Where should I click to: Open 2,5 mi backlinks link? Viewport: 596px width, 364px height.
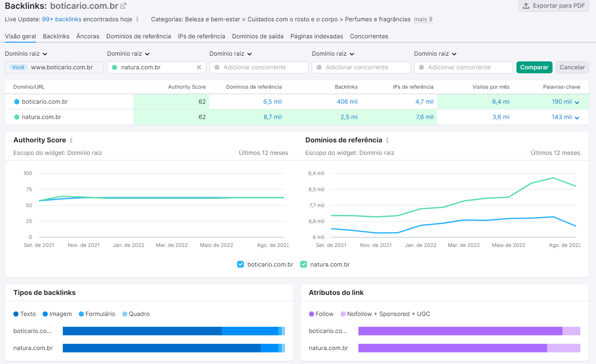pyautogui.click(x=349, y=117)
